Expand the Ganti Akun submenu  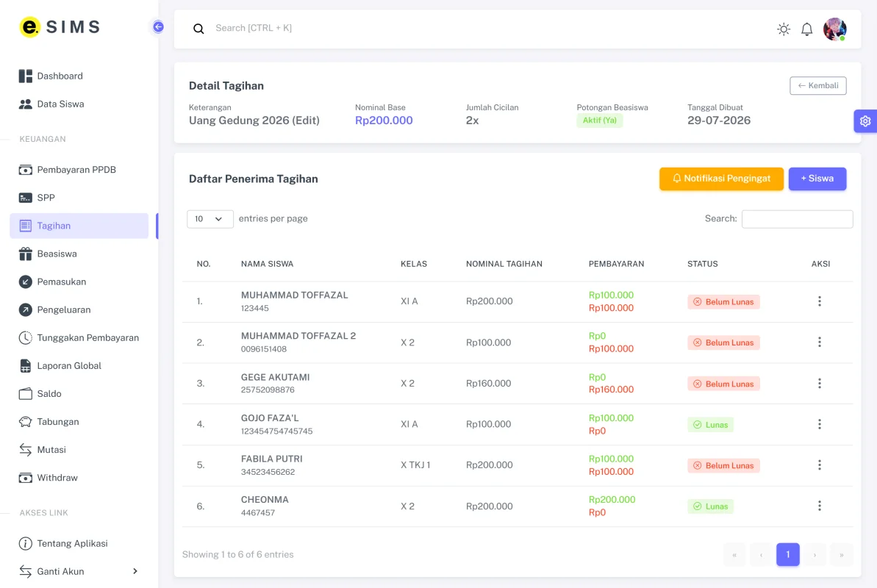[79, 571]
